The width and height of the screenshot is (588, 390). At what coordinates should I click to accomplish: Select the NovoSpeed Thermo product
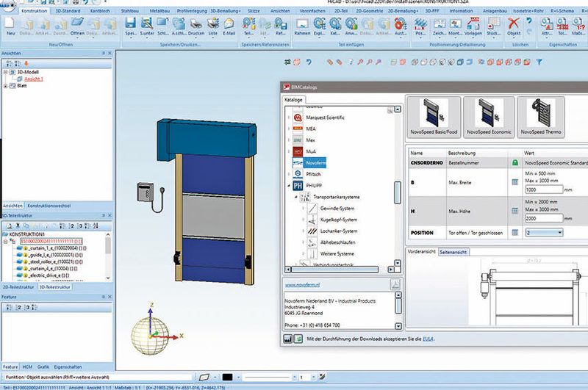(541, 117)
